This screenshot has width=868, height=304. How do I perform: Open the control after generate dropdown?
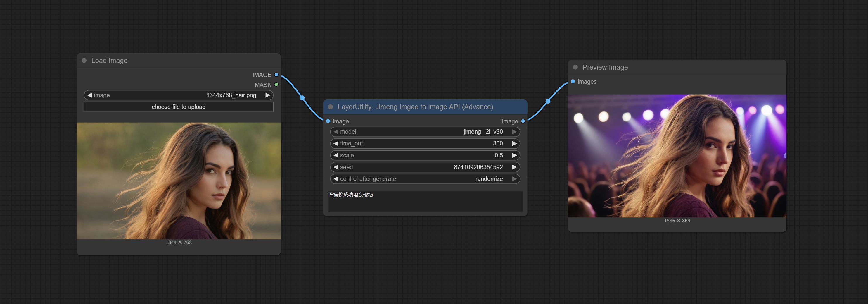tap(425, 179)
